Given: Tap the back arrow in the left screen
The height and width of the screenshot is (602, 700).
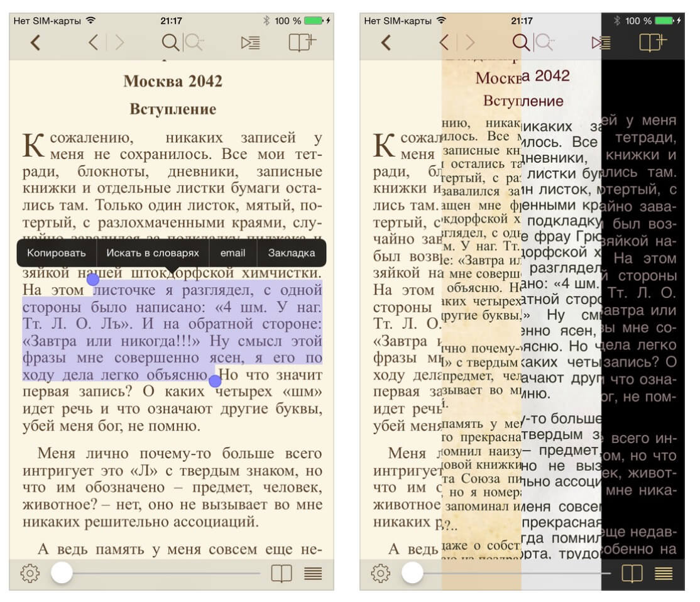Looking at the screenshot, I should point(36,43).
